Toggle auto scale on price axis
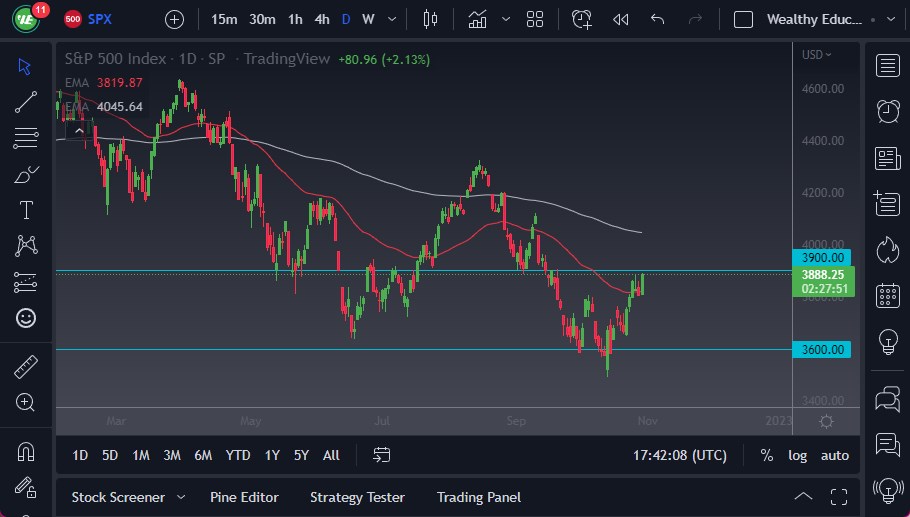910x517 pixels. point(834,455)
